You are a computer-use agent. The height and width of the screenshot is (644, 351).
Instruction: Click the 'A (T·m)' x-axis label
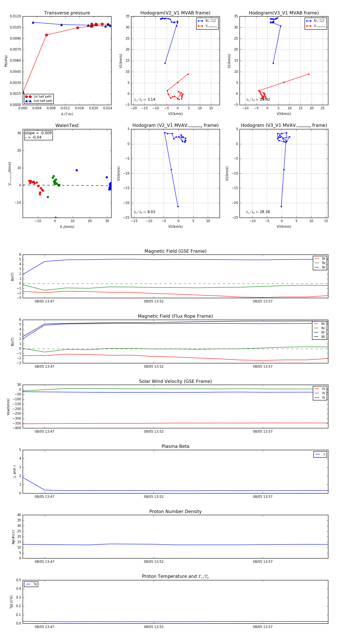[x=67, y=114]
